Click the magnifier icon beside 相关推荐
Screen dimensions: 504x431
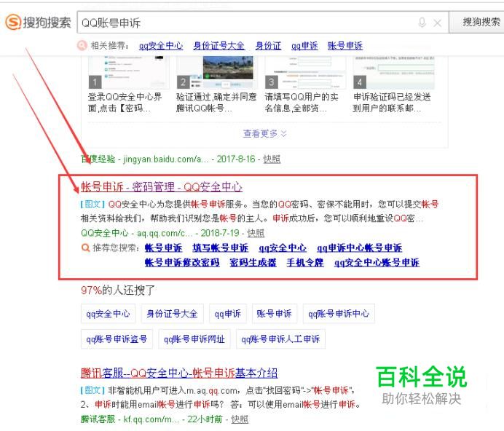[82, 45]
